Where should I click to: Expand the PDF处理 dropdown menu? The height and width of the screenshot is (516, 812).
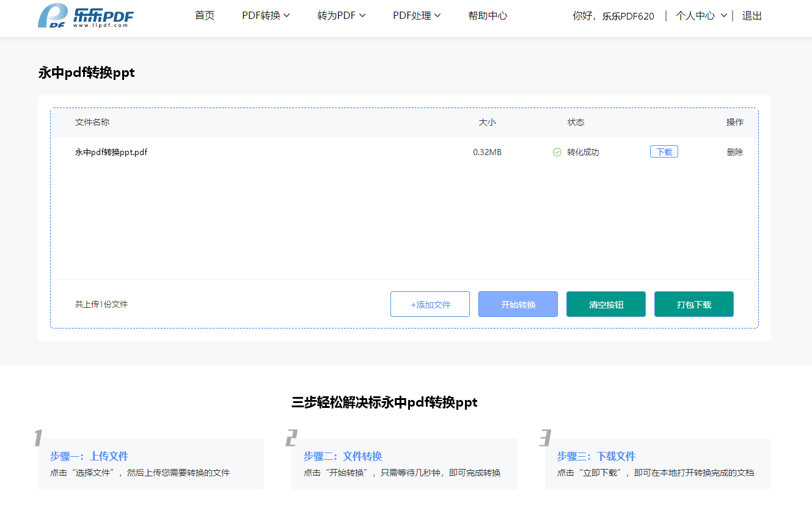417,16
